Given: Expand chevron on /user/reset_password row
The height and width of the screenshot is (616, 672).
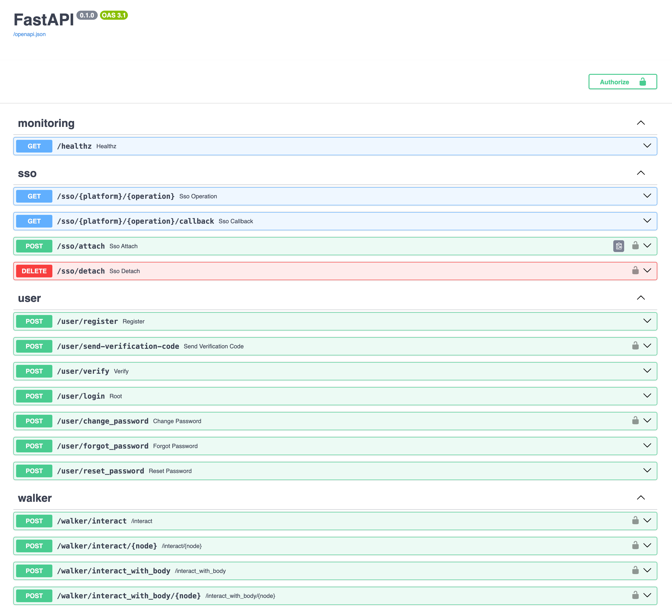Looking at the screenshot, I should 647,471.
